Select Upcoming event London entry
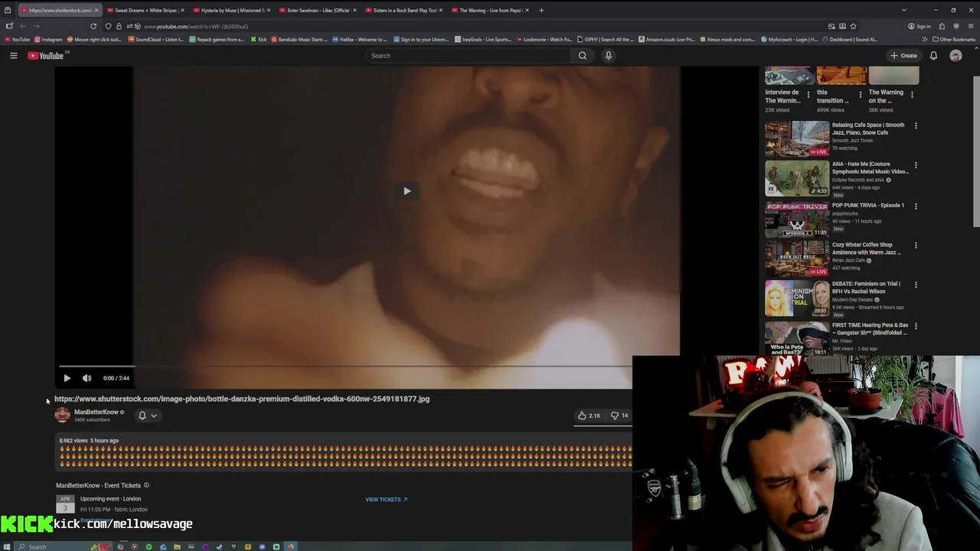 110,499
